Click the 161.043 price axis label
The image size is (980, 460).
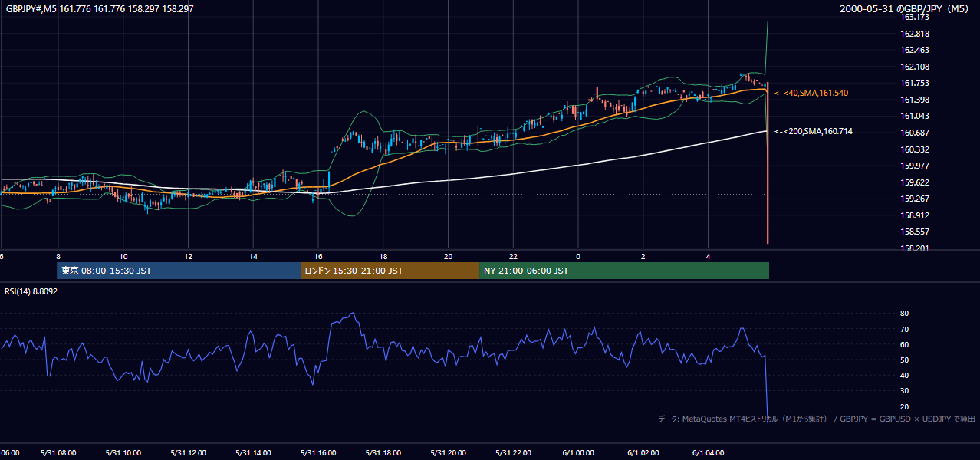pos(914,116)
